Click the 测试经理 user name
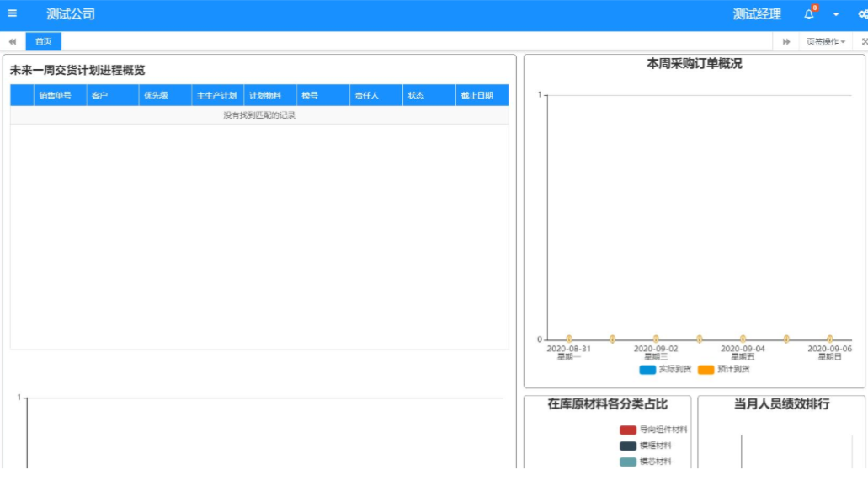The height and width of the screenshot is (486, 868). pos(757,14)
